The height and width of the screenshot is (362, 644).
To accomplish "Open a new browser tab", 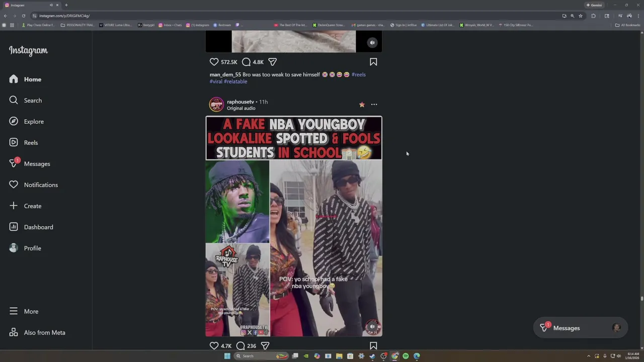I will click(66, 5).
